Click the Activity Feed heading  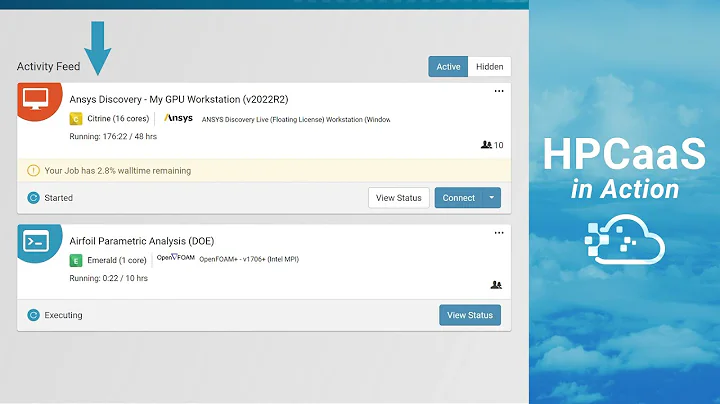48,67
